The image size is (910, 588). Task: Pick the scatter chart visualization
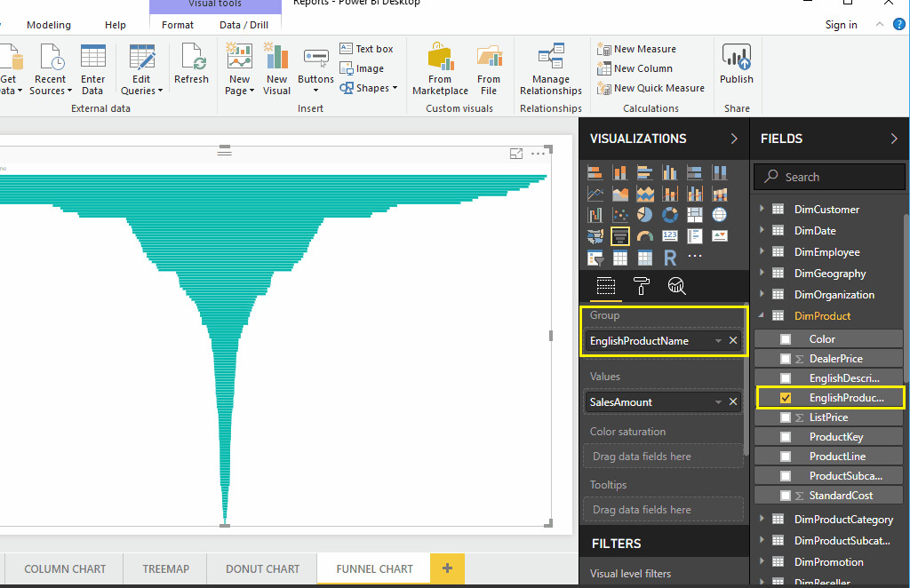tap(620, 215)
